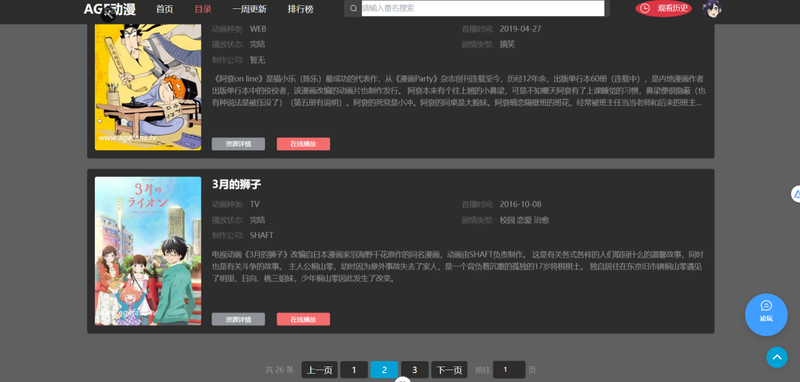
Task: Click the search magnifier icon
Action: [x=354, y=8]
